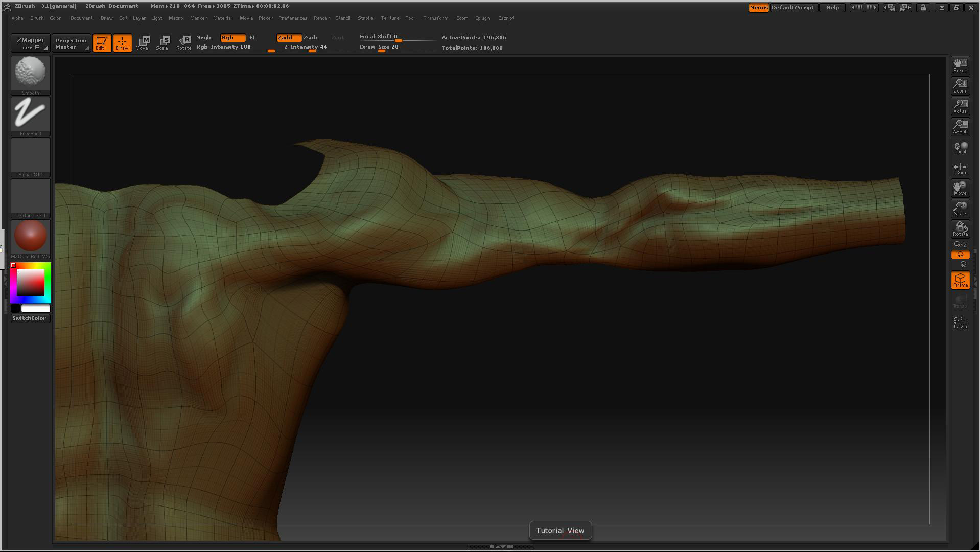Open the Preferences menu
The image size is (980, 552).
click(x=293, y=18)
